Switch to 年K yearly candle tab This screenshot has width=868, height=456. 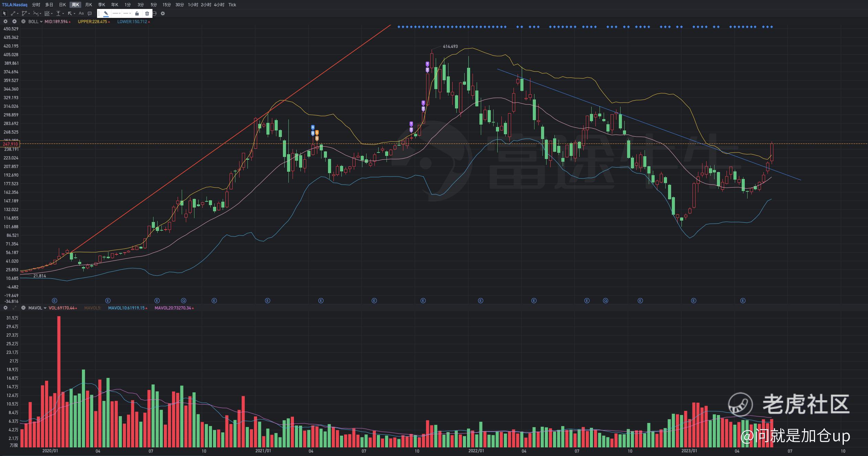click(x=115, y=5)
